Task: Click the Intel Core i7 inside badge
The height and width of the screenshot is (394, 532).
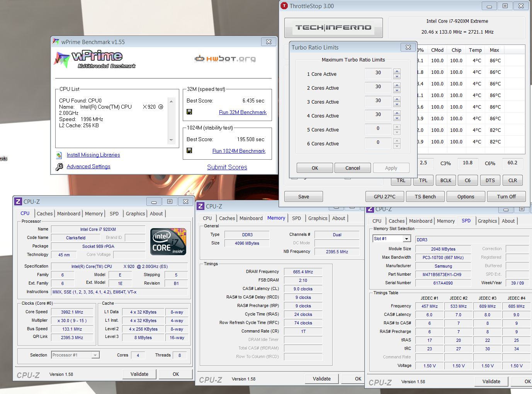Action: pyautogui.click(x=168, y=242)
